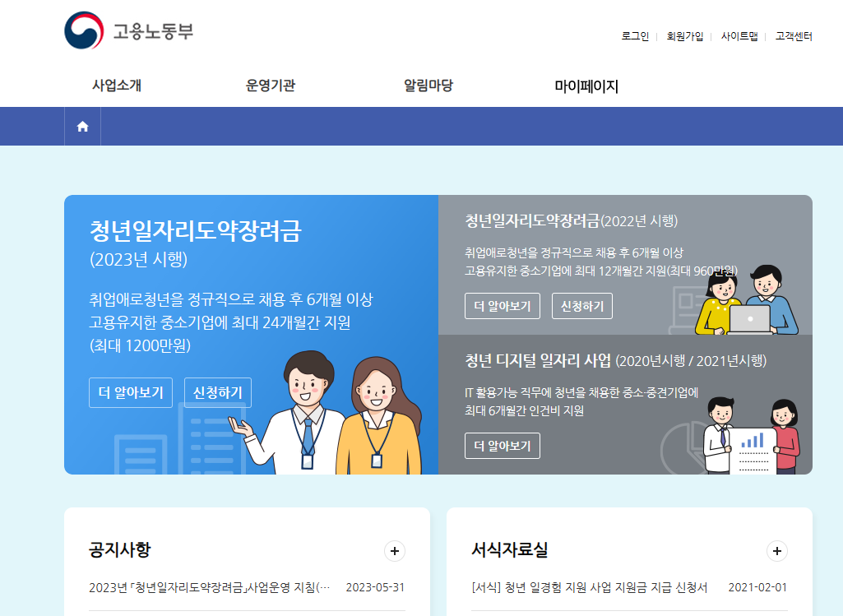Screen dimensions: 843x616
Task: Open the 회원가입 signup link
Action: (x=684, y=35)
